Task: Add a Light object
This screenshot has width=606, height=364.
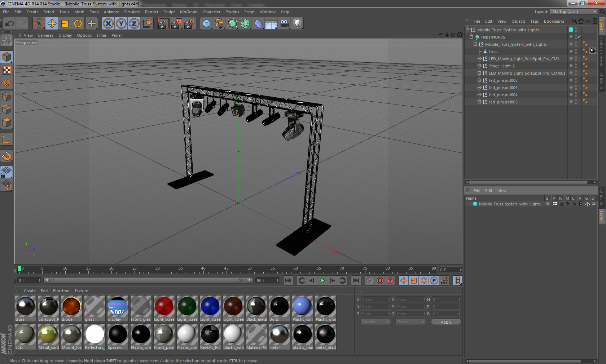Action: point(297,24)
